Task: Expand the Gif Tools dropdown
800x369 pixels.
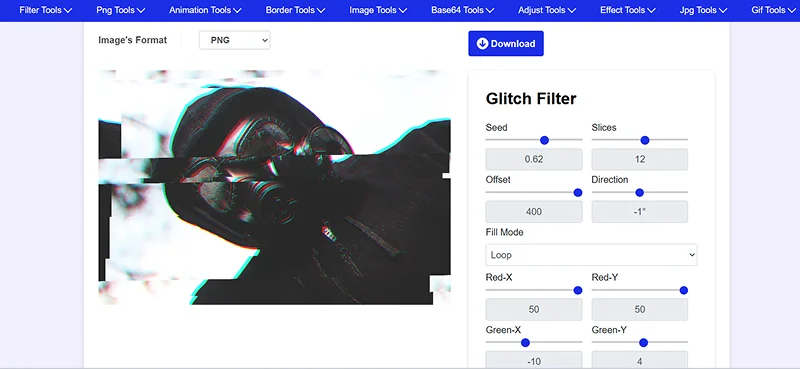Action: pyautogui.click(x=773, y=10)
